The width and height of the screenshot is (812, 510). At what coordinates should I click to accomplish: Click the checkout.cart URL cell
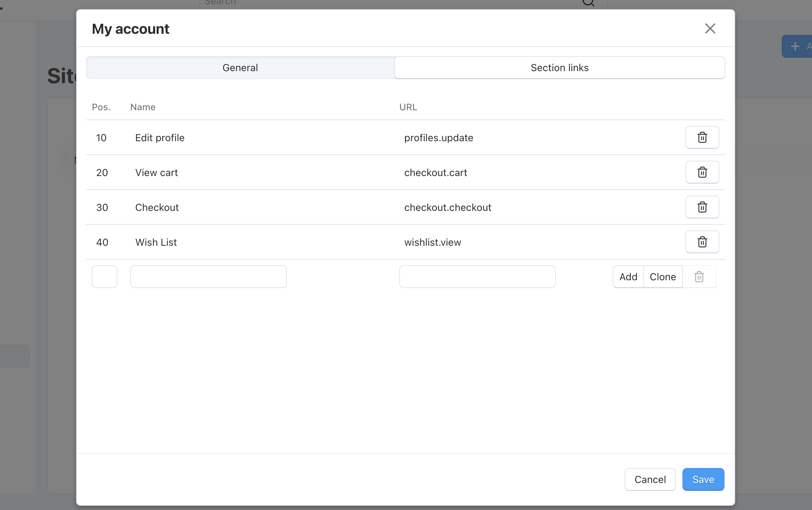436,172
